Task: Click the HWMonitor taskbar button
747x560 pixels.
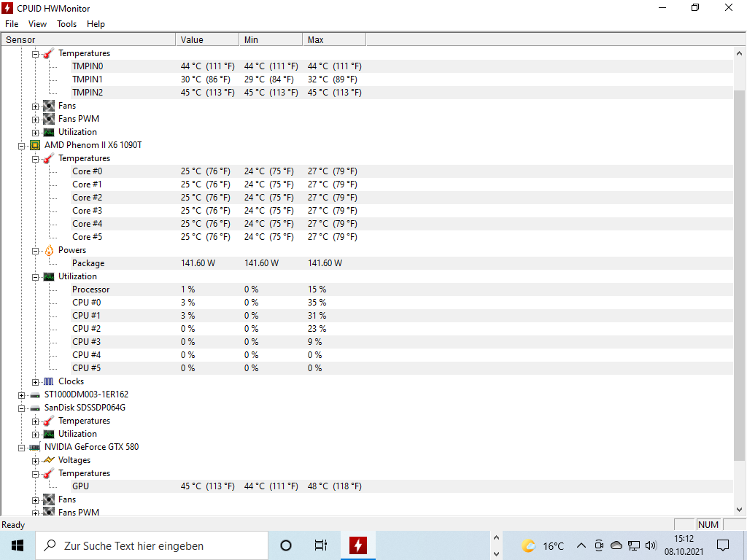Action: (358, 545)
